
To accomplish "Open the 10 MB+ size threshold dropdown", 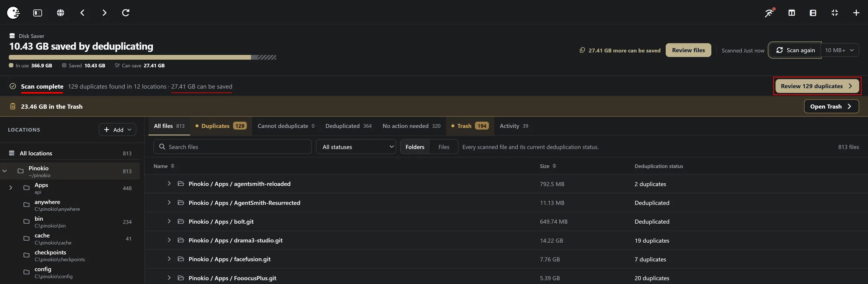I will (839, 50).
